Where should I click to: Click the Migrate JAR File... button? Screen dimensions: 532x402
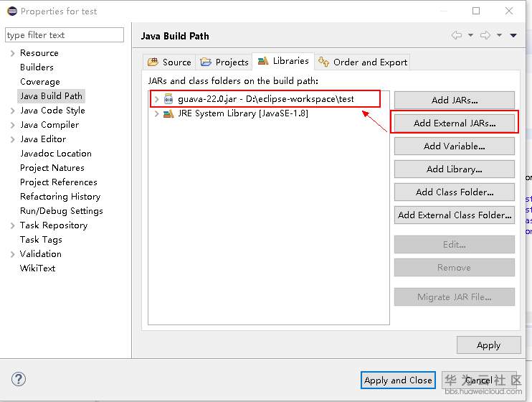click(455, 297)
